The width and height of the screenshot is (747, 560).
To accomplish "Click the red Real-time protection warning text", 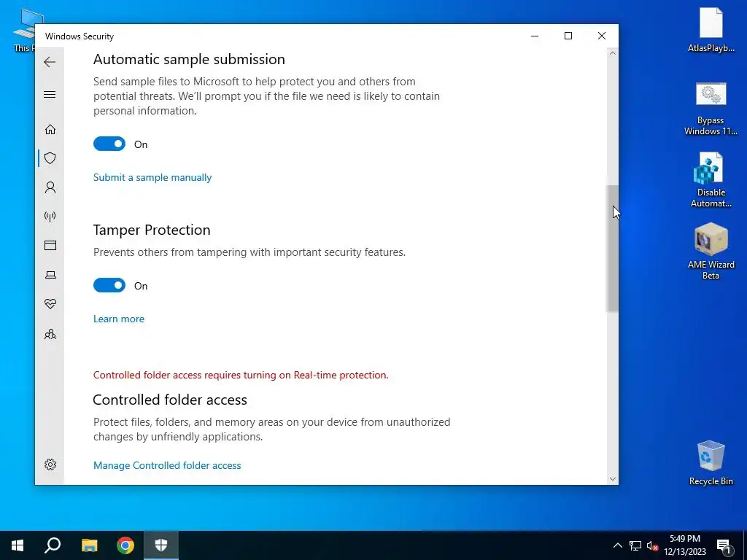I will (241, 375).
